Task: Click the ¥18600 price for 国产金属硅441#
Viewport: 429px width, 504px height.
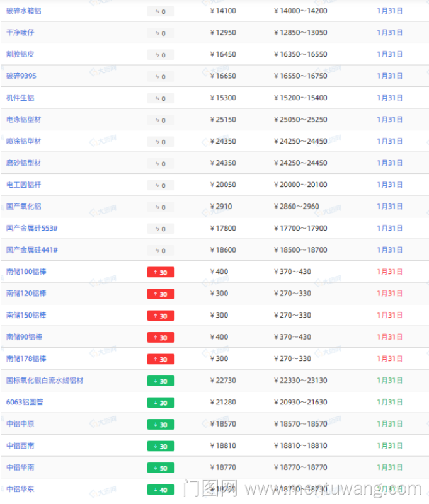Action: pyautogui.click(x=223, y=250)
